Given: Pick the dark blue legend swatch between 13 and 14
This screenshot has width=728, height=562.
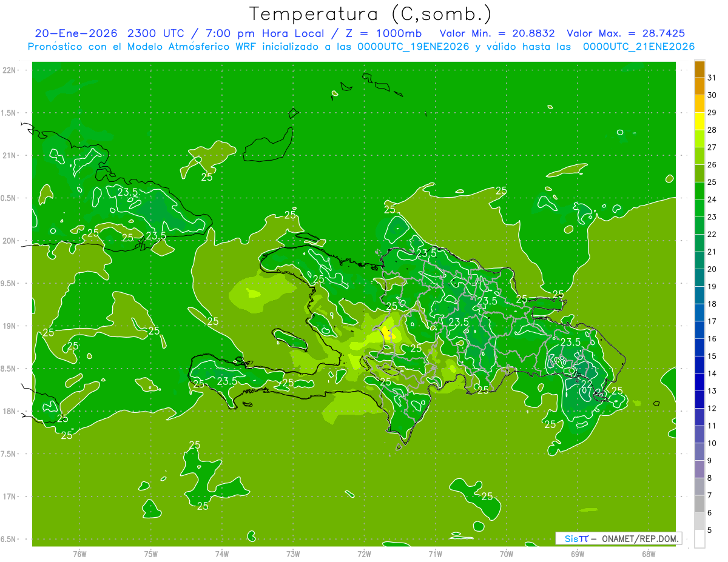Looking at the screenshot, I should [699, 382].
